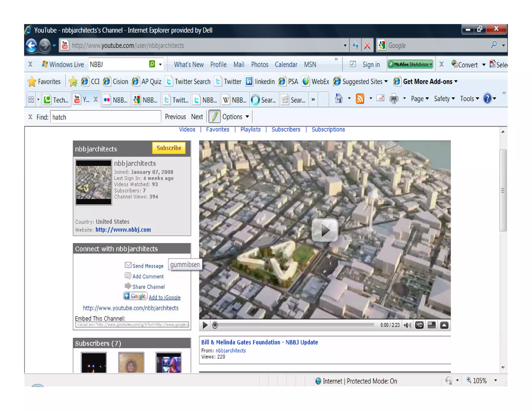The image size is (532, 411).
Task: Open the Add to Favorites star icon
Action: 73,82
